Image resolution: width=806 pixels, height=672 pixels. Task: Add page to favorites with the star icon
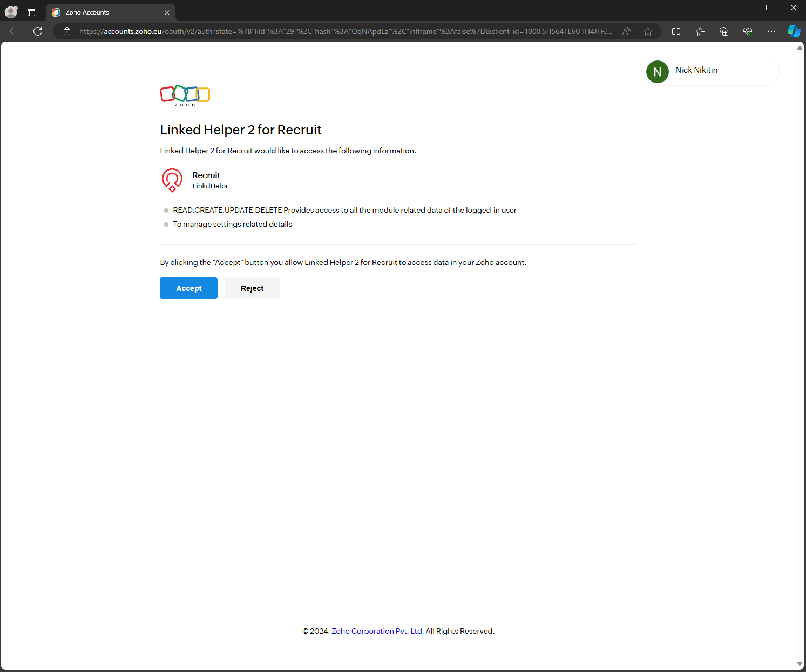(x=648, y=31)
